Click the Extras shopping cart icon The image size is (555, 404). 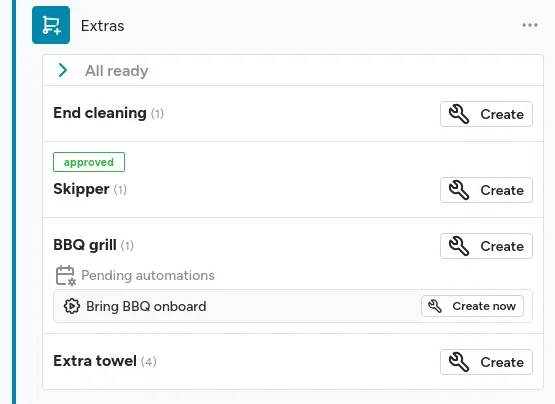(51, 25)
